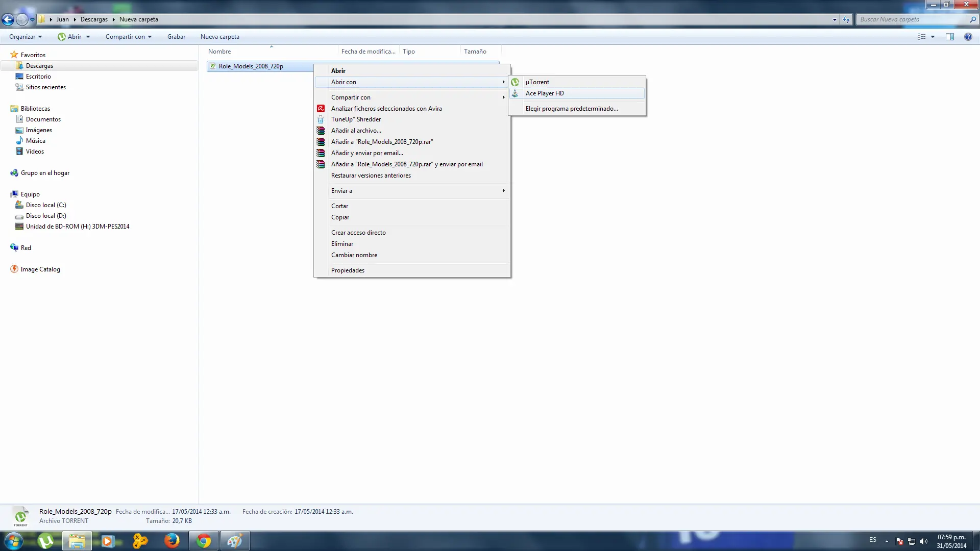The height and width of the screenshot is (551, 980).
Task: Click the Favoritos star icon
Action: (14, 55)
